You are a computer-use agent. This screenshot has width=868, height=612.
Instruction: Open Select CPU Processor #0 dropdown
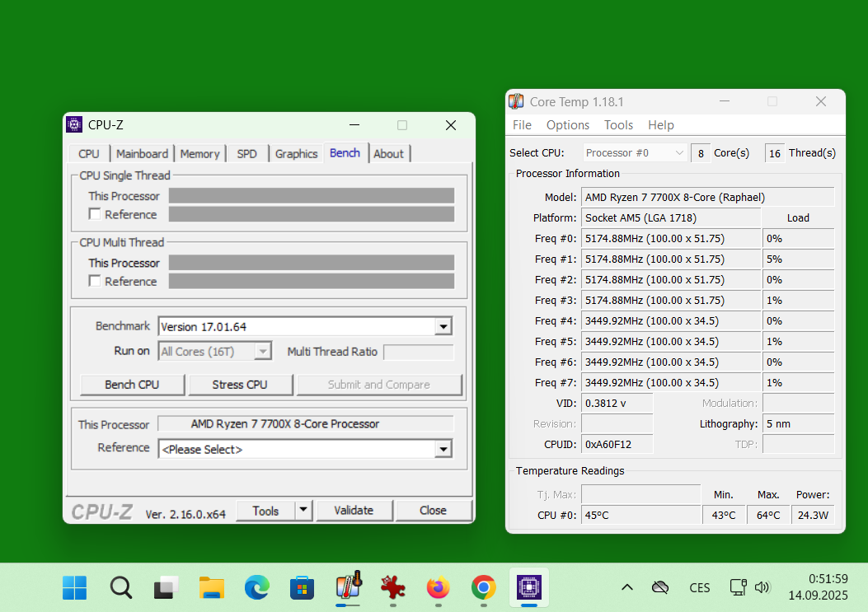(x=635, y=152)
